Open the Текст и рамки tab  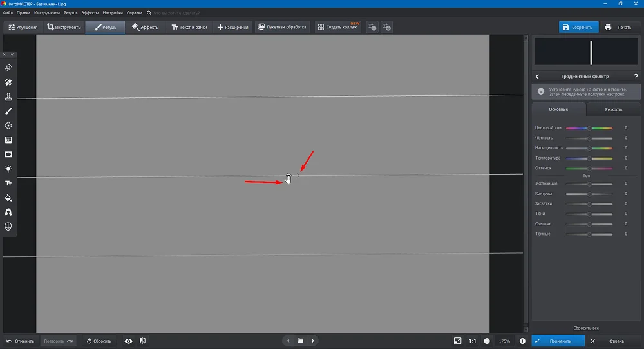click(189, 27)
